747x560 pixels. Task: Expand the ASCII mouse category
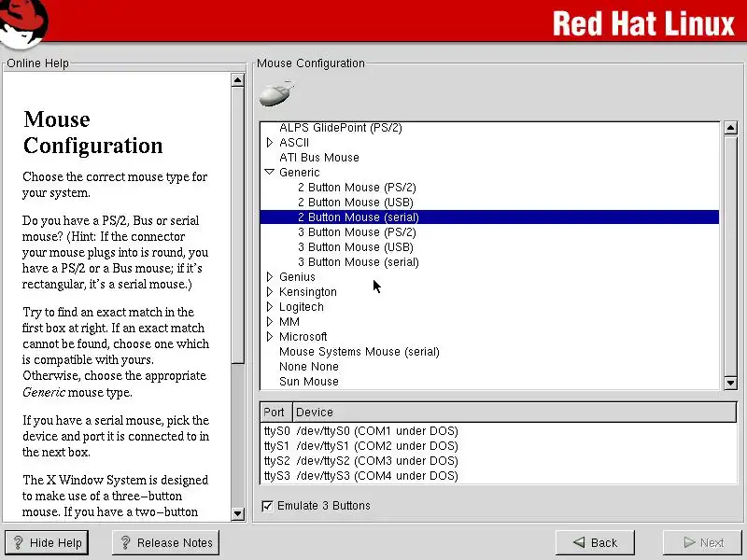tap(270, 143)
